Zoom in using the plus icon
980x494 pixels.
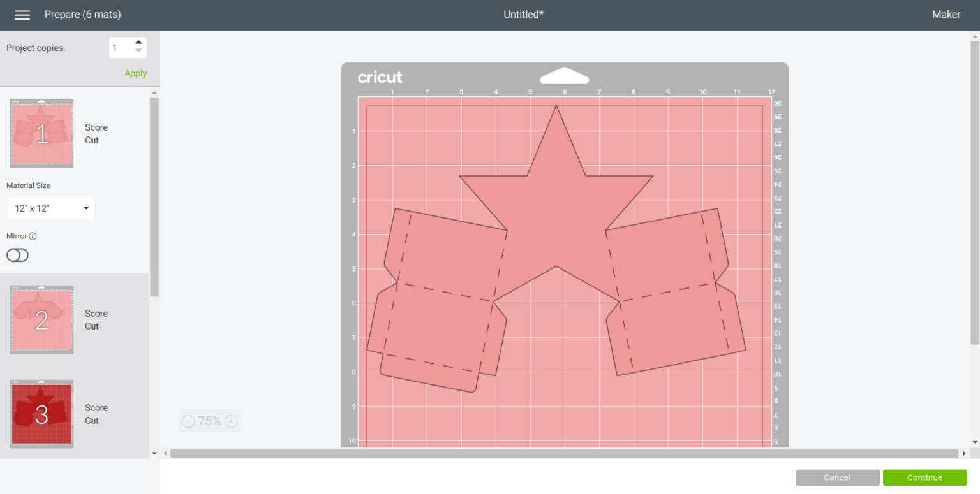(x=230, y=421)
